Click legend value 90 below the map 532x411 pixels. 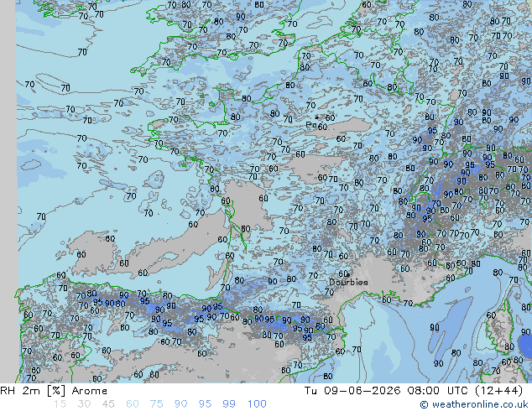coord(180,404)
